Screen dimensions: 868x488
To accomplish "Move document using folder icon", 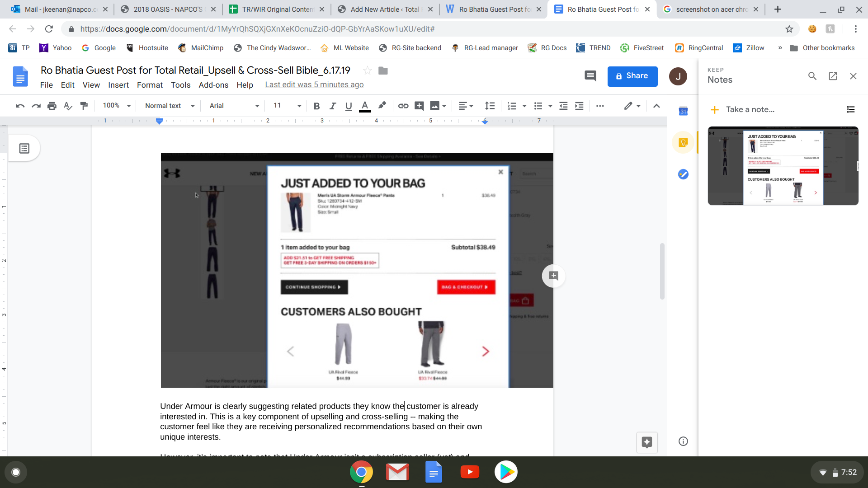I will [383, 70].
